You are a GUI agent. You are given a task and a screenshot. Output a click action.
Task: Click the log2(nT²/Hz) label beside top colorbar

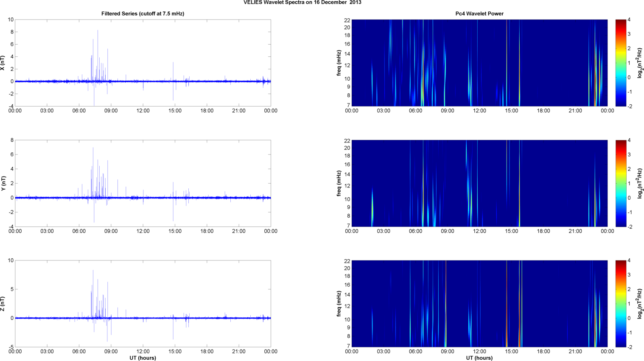[640, 63]
